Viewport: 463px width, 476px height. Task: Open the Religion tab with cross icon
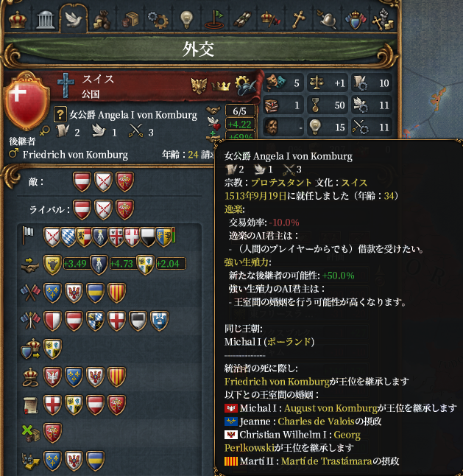298,20
